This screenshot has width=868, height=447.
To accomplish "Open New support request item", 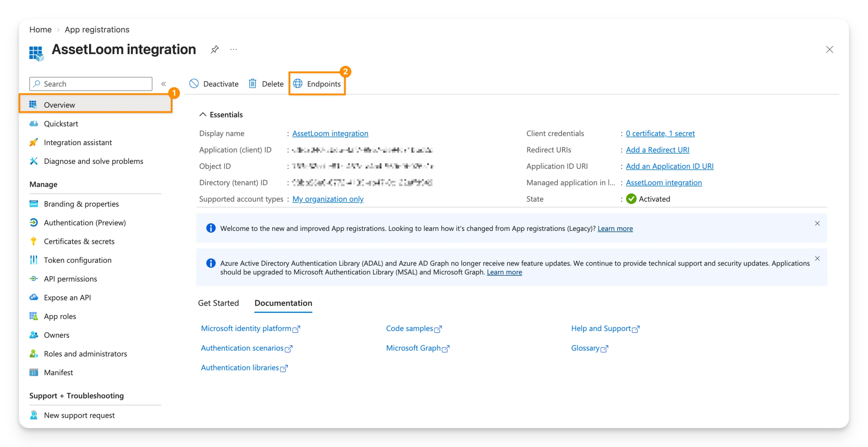I will point(72,415).
